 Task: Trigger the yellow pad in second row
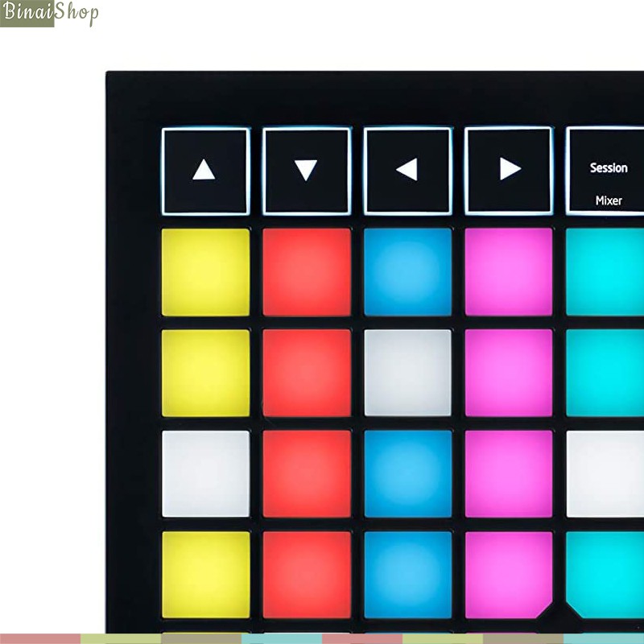(206, 373)
